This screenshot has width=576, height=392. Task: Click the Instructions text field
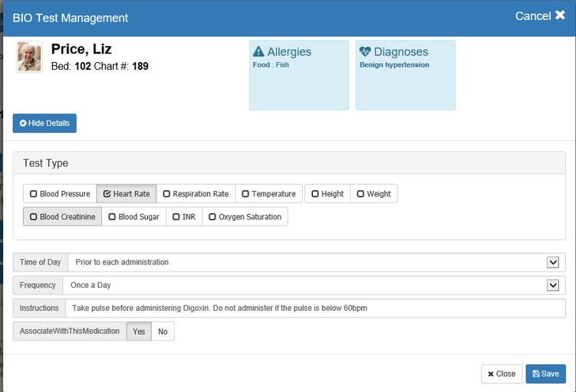click(x=316, y=308)
